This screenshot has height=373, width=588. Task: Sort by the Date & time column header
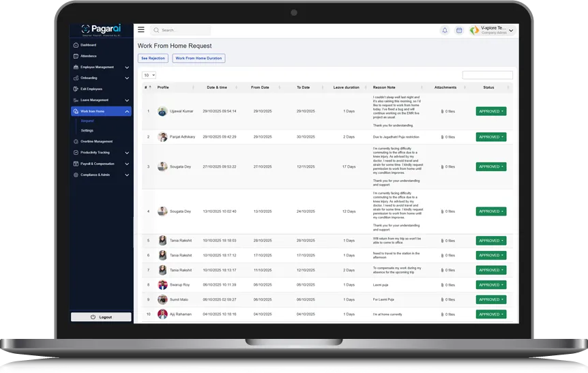click(x=217, y=87)
